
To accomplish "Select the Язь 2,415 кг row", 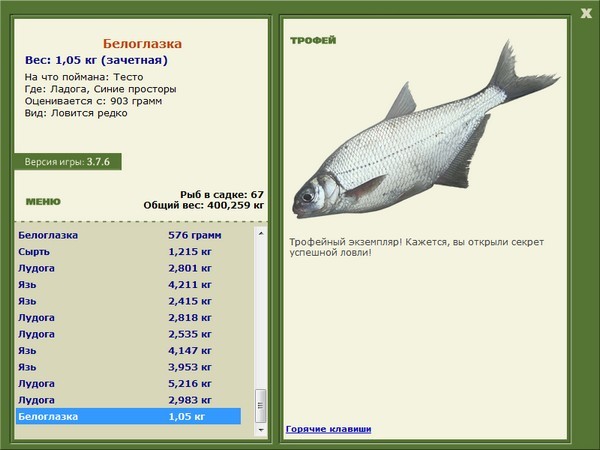I will pos(128,301).
